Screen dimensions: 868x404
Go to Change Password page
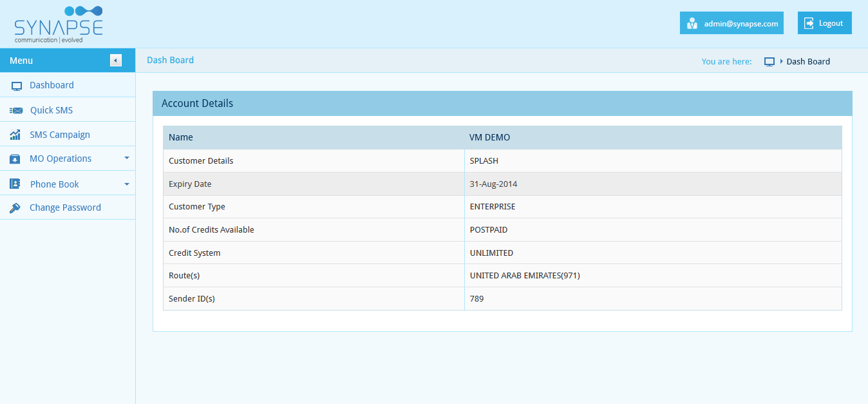[65, 207]
